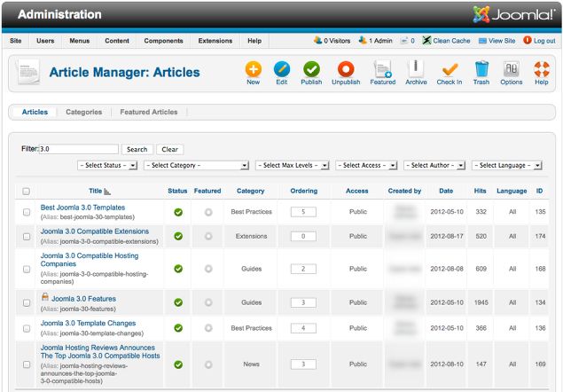This screenshot has width=563, height=392.
Task: Toggle published status of Joomla 3.0 Features
Action: 178,302
